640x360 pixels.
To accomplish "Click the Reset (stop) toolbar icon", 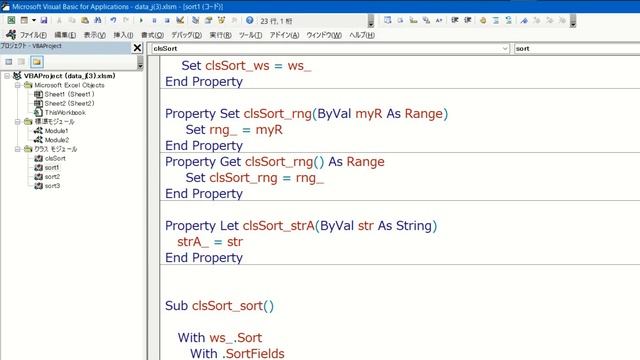I will tap(167, 20).
